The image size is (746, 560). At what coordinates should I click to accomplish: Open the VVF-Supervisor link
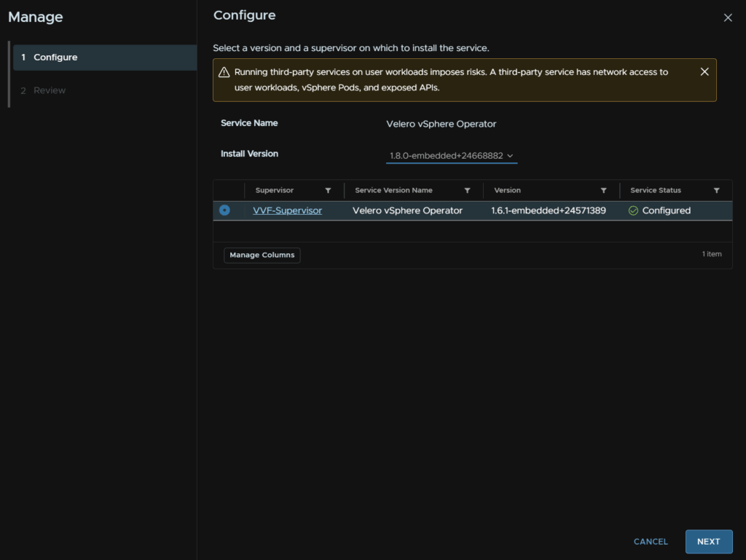(x=287, y=210)
